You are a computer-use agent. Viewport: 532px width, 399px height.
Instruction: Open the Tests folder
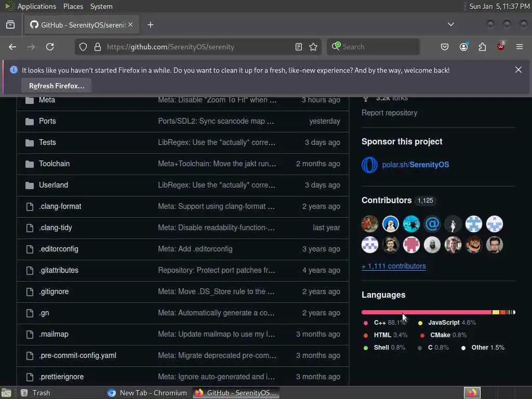pos(47,142)
